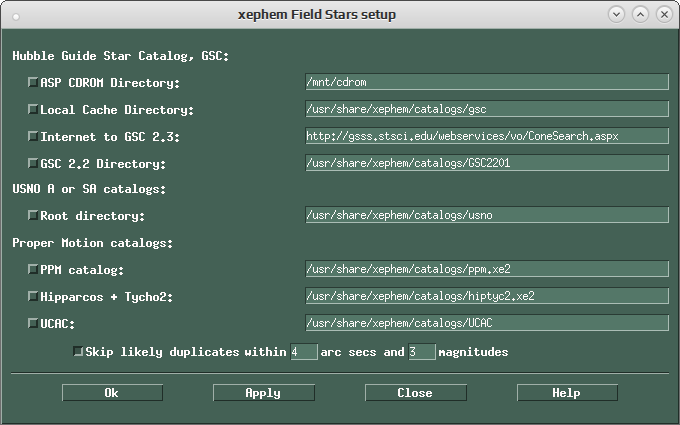Toggle the GSC 2.2 Directory checkbox

33,163
